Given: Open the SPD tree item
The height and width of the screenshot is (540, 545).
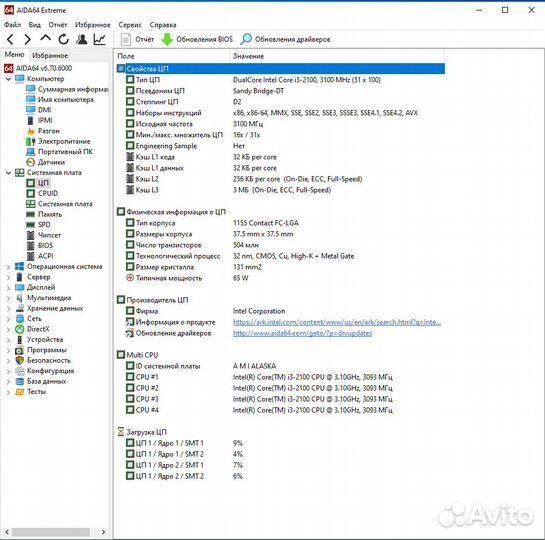Looking at the screenshot, I should (39, 225).
